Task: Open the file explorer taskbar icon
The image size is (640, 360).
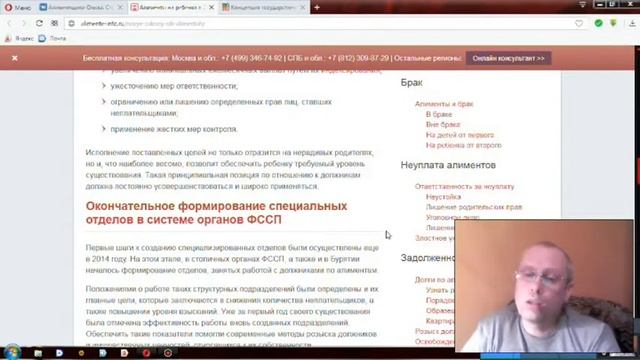Action: coord(38,353)
